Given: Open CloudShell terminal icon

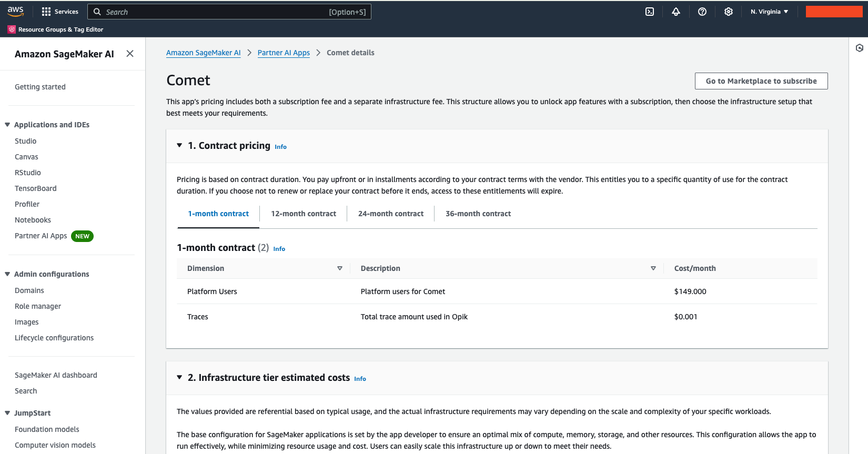Looking at the screenshot, I should pyautogui.click(x=650, y=12).
